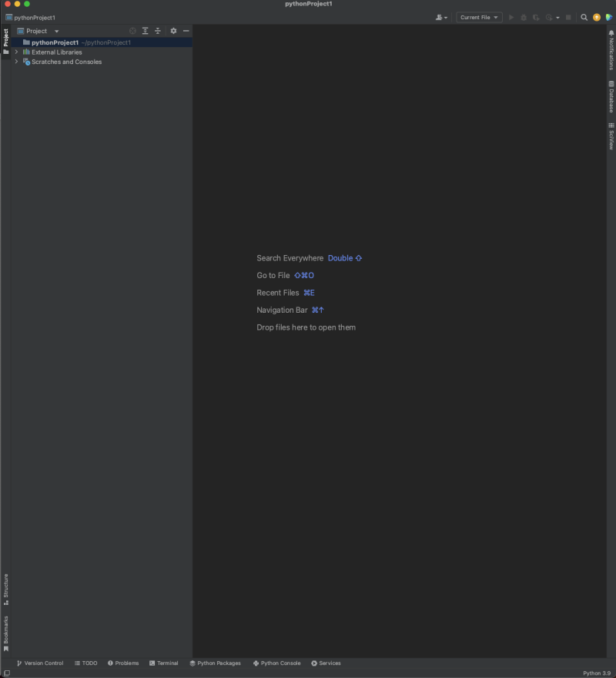
Task: Click the Drop files here text
Action: click(x=306, y=327)
